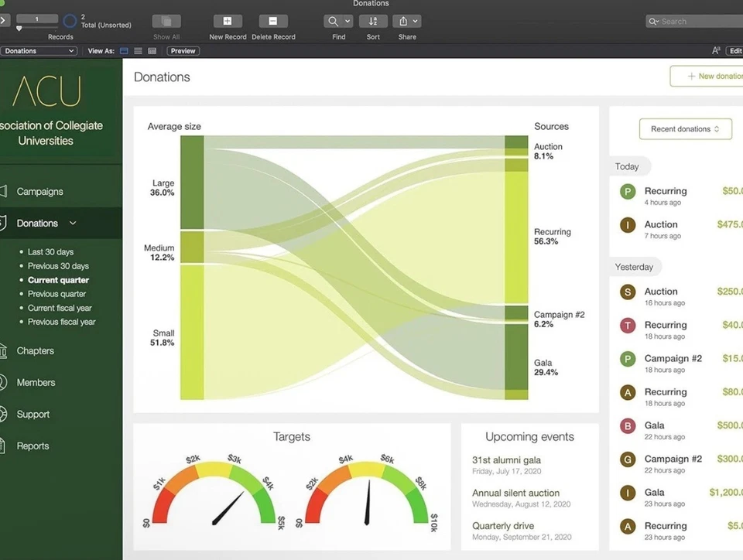
Task: Click the Preview button
Action: (183, 51)
